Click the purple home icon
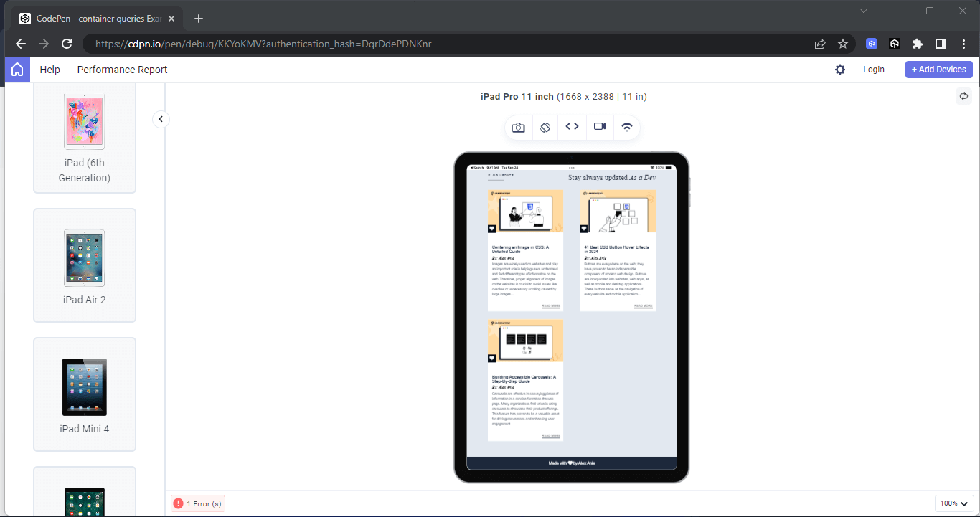 (17, 70)
